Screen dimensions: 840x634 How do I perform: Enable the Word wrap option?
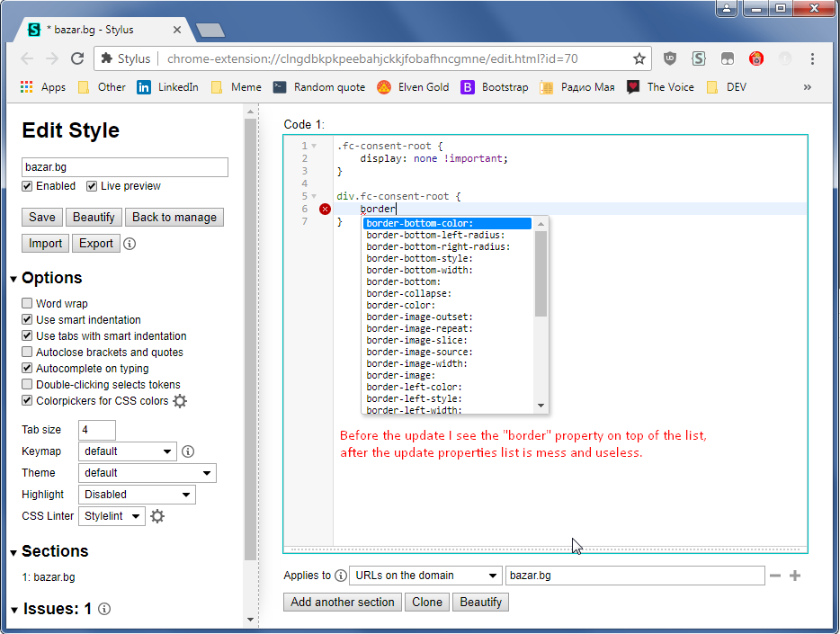coord(26,303)
